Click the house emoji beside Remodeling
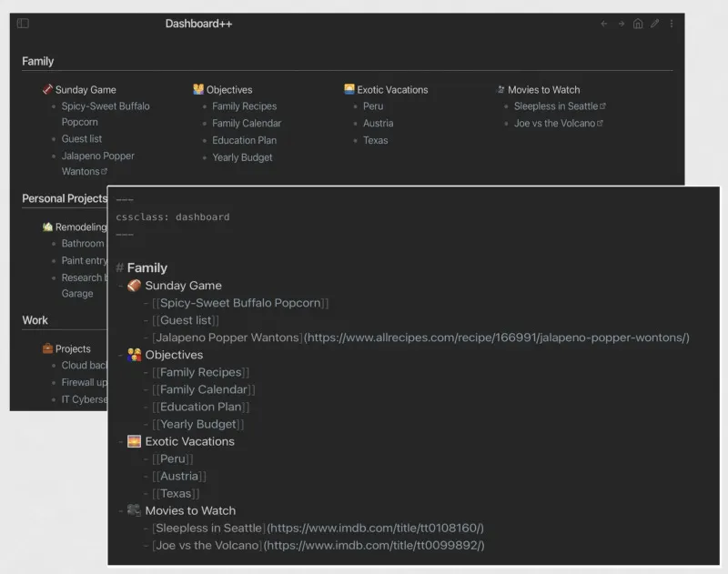The height and width of the screenshot is (574, 728). pos(47,227)
